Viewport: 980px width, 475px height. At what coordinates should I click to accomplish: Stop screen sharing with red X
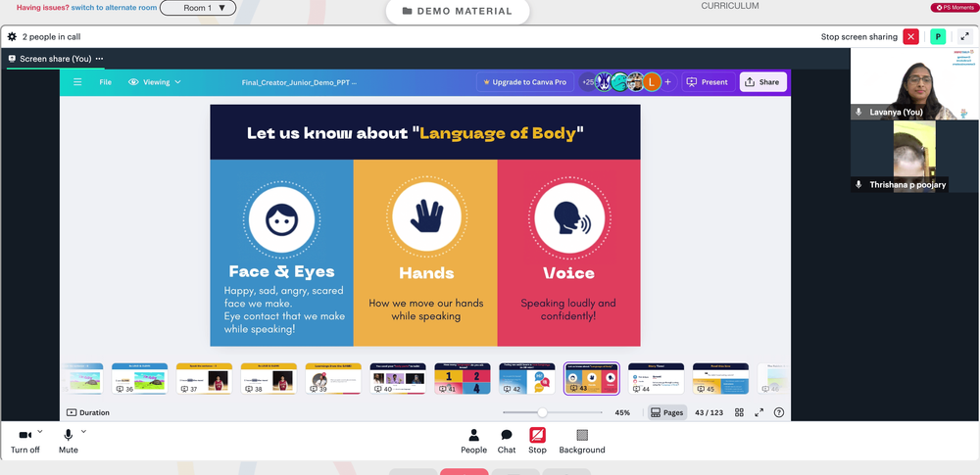point(910,37)
